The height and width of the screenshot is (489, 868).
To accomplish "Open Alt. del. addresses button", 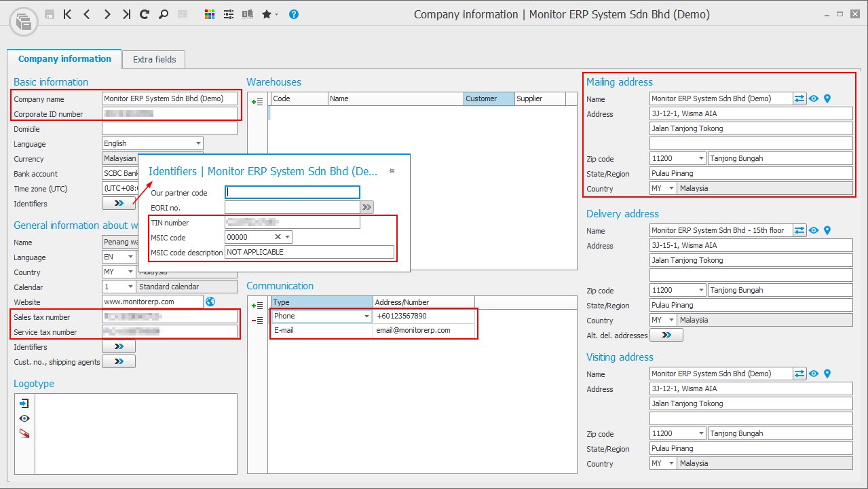I will (x=666, y=336).
